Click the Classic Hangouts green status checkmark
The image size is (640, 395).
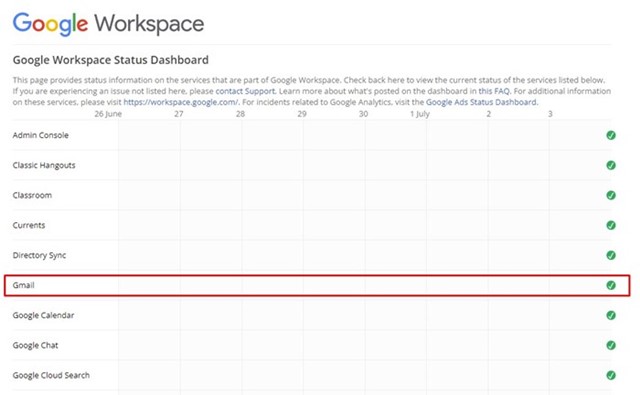pyautogui.click(x=611, y=165)
